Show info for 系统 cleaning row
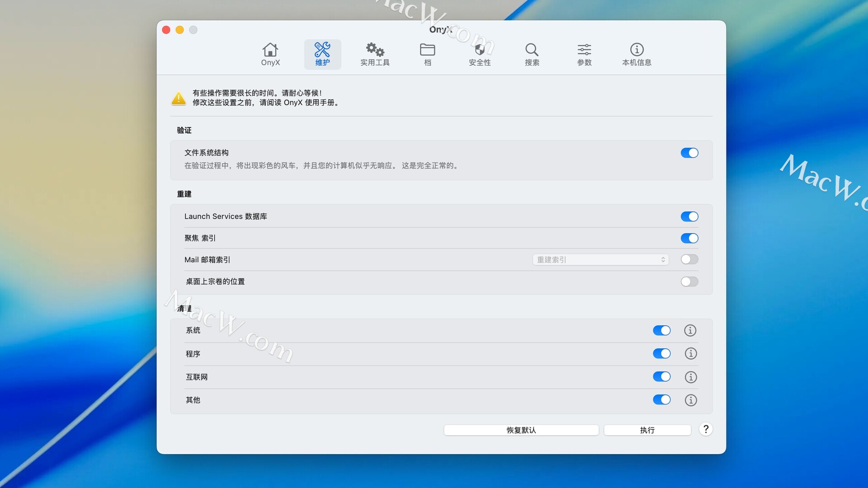The image size is (868, 488). [690, 330]
